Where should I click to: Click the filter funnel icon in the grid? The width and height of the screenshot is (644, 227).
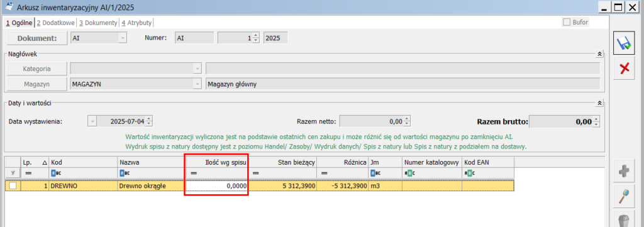(13, 173)
